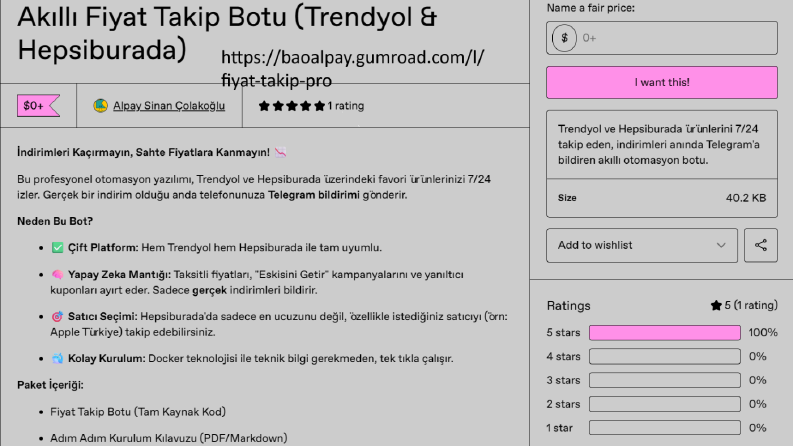Click the 5 stars rating bar
Viewport: 793px width, 446px height.
point(665,333)
